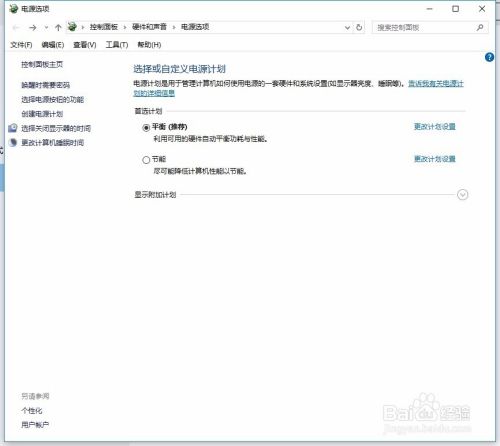Click the moon icon beside 更改计算机睡眠时间
This screenshot has width=500, height=446.
point(13,142)
